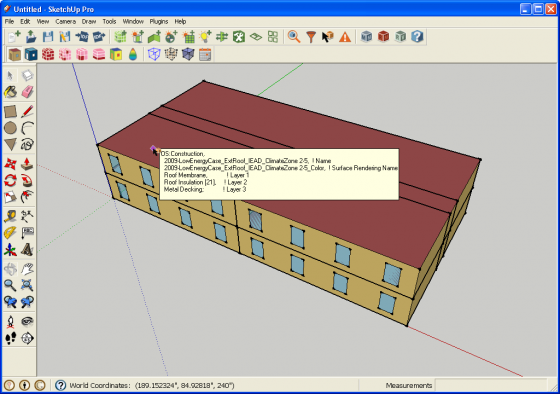Open the Window menu
The width and height of the screenshot is (560, 394).
pos(133,21)
